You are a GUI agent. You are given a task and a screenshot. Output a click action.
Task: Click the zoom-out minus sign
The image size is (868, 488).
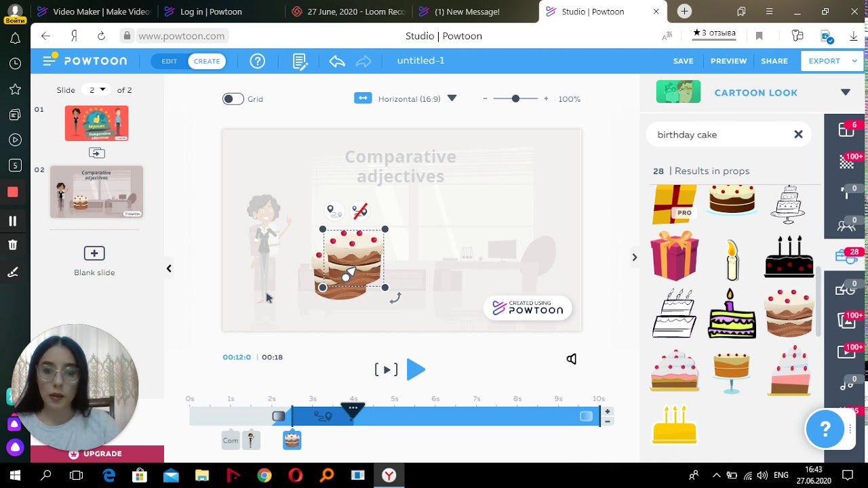click(485, 99)
